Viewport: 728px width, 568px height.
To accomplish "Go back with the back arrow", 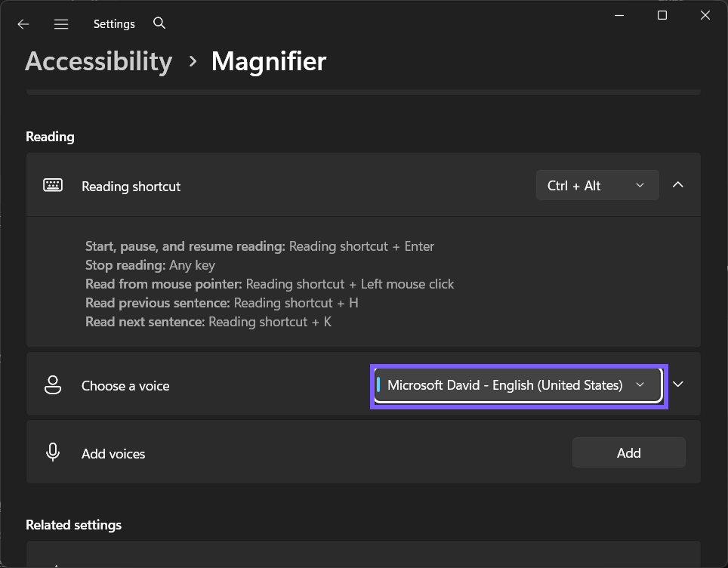I will pos(23,24).
